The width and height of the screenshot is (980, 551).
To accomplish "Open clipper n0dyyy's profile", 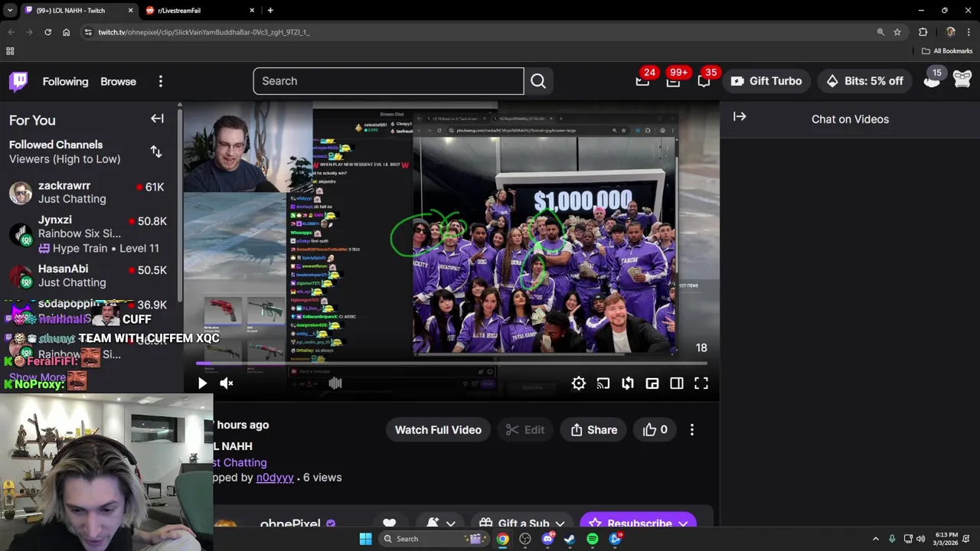I will (275, 478).
